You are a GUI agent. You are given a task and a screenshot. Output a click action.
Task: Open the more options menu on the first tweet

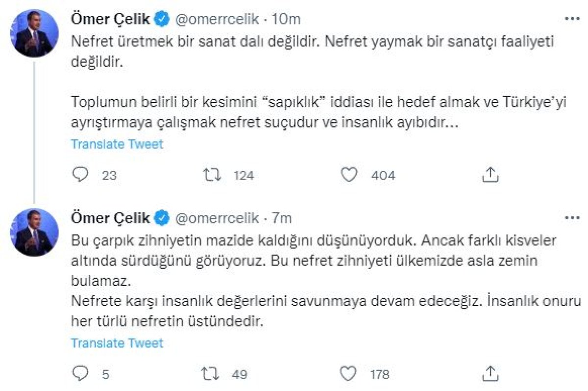click(571, 19)
